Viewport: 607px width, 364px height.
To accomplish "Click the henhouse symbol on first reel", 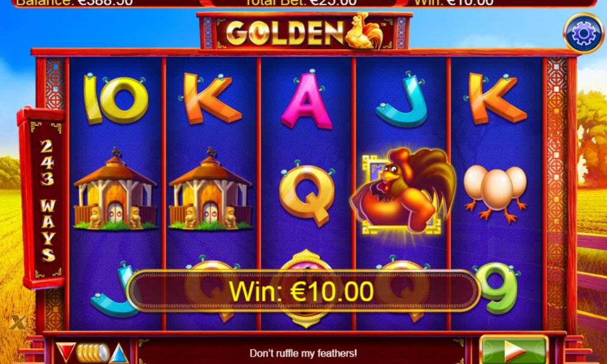I will pyautogui.click(x=115, y=189).
